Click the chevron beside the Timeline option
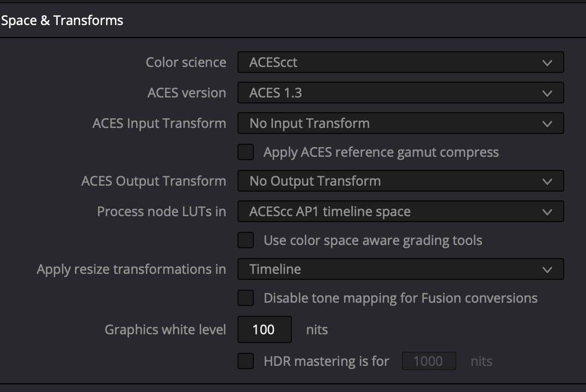This screenshot has width=586, height=392. [547, 270]
